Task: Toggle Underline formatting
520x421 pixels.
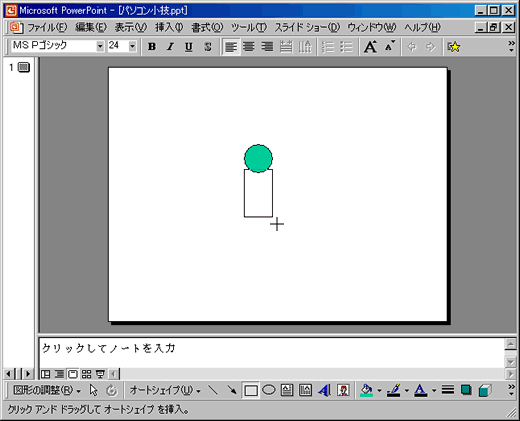Action: click(x=189, y=47)
